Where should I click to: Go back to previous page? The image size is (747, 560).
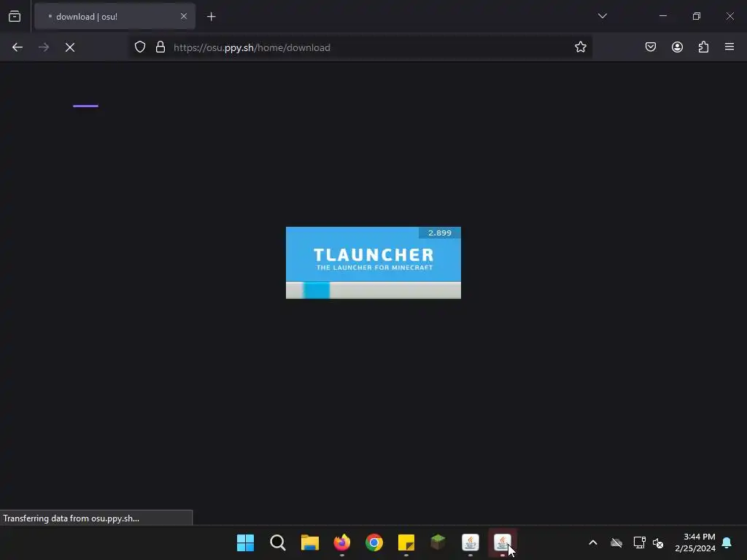tap(18, 47)
